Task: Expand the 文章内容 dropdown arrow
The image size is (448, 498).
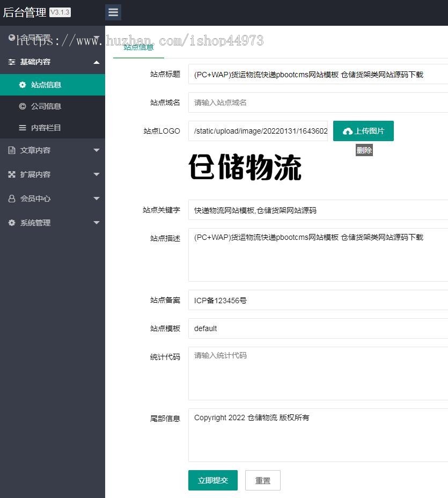Action: point(97,150)
